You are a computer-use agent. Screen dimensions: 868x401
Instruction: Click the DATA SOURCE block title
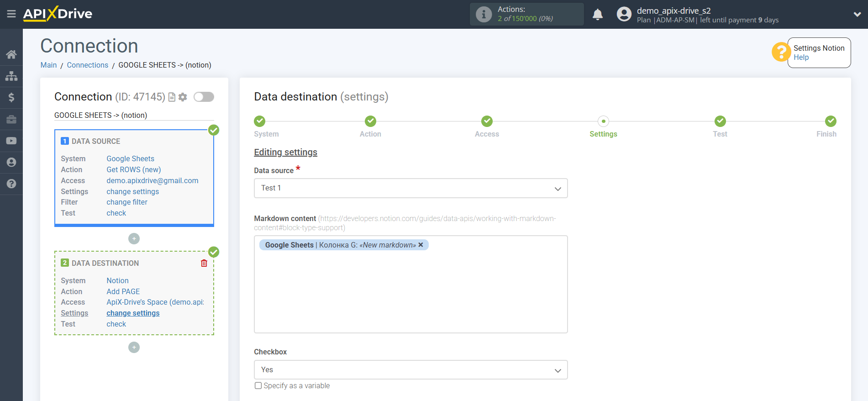[x=96, y=141]
